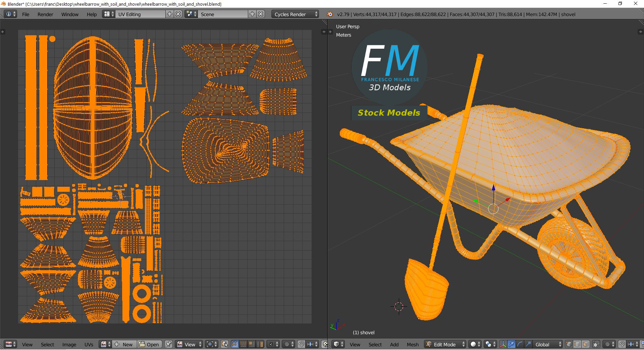Open the viewport shading selector
644x350 pixels.
tap(475, 344)
